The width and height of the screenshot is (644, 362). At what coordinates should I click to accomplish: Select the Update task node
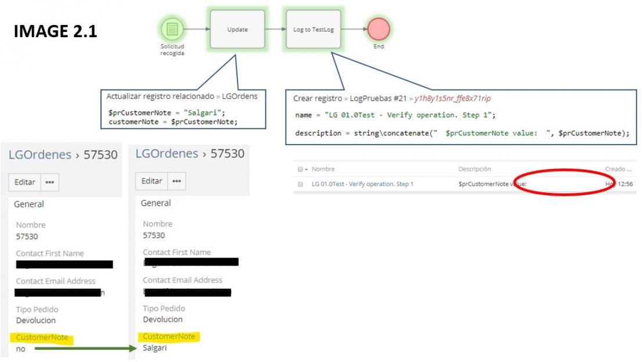pyautogui.click(x=237, y=29)
